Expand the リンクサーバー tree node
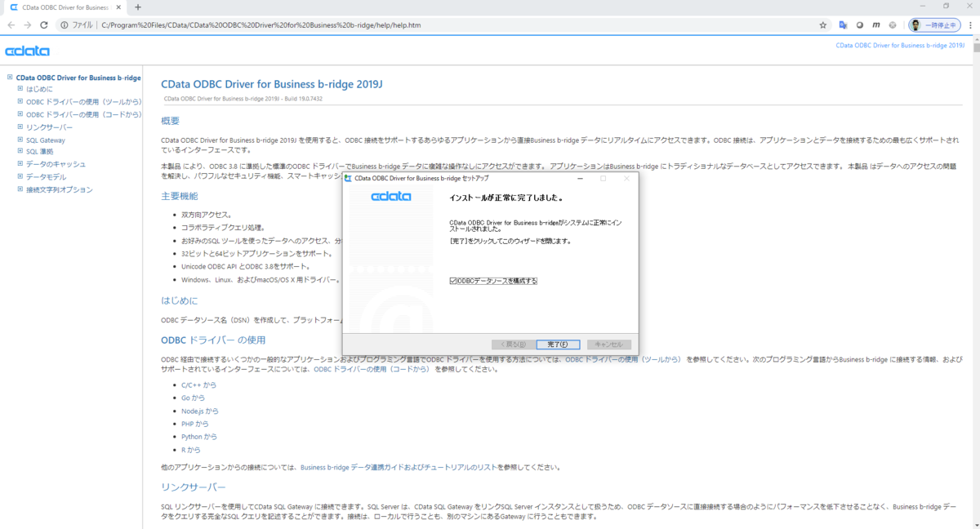The image size is (980, 529). [x=20, y=127]
